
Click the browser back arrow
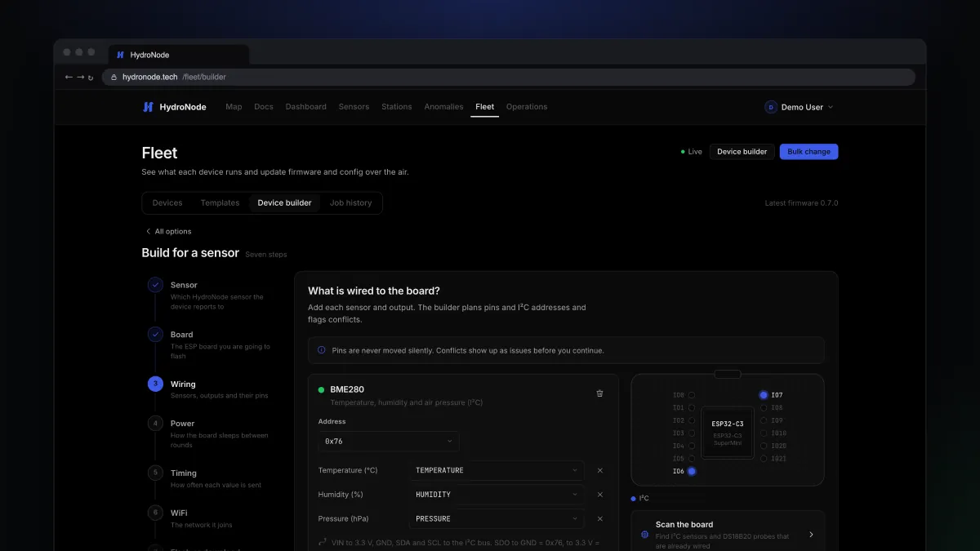pos(69,77)
